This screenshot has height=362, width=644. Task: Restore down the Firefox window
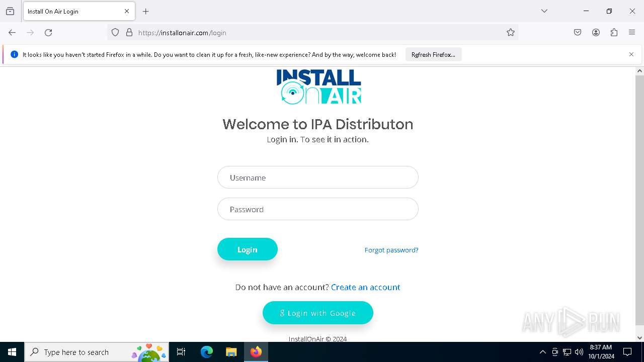coord(609,11)
